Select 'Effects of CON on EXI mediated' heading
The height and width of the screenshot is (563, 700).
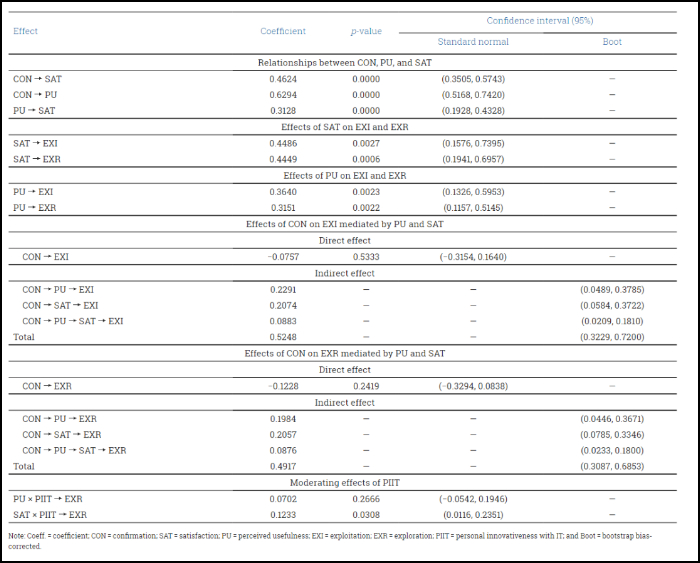[x=345, y=224]
